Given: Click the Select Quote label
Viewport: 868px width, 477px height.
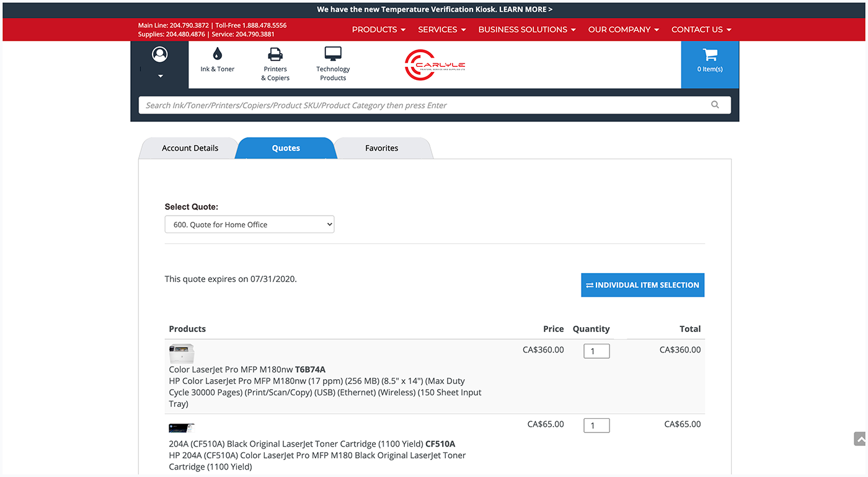Looking at the screenshot, I should 192,207.
